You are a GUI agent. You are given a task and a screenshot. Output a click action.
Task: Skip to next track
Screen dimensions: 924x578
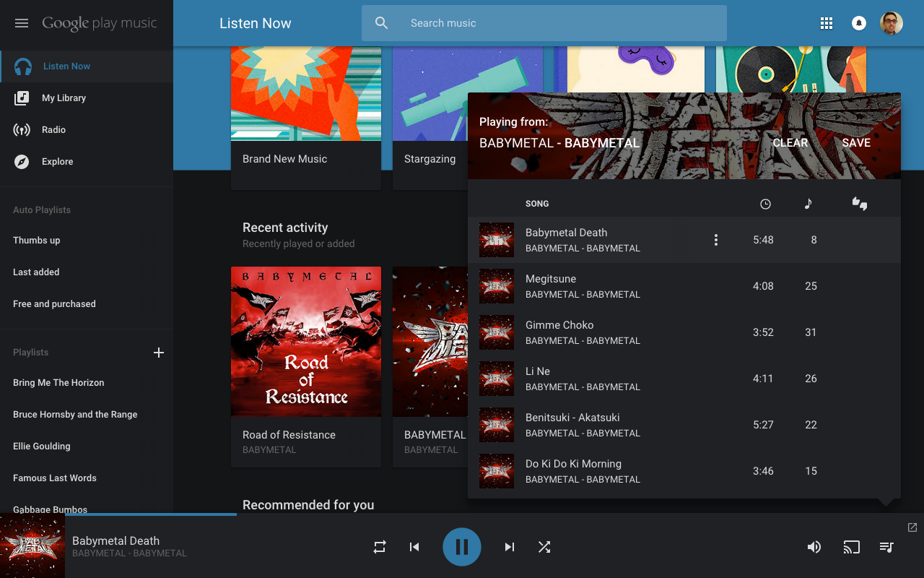click(510, 547)
